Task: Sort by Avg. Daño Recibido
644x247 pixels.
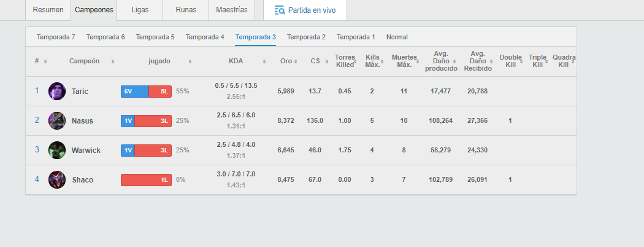Action: (478, 61)
